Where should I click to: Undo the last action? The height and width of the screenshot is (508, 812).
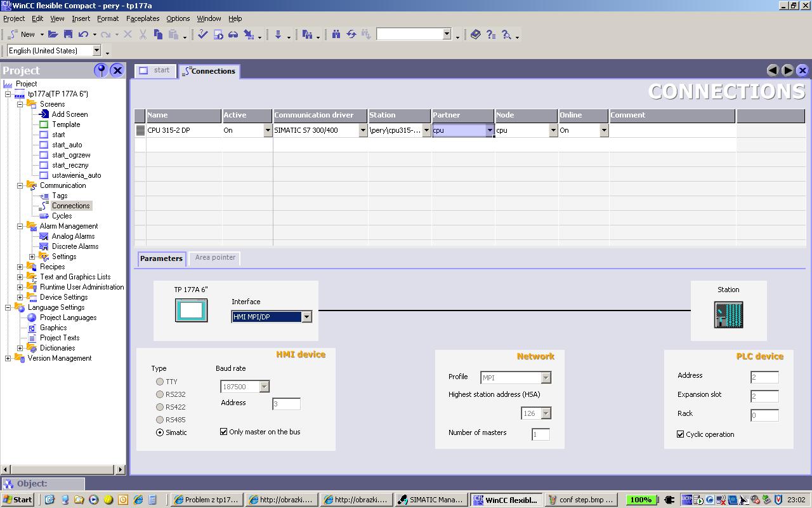[83, 34]
